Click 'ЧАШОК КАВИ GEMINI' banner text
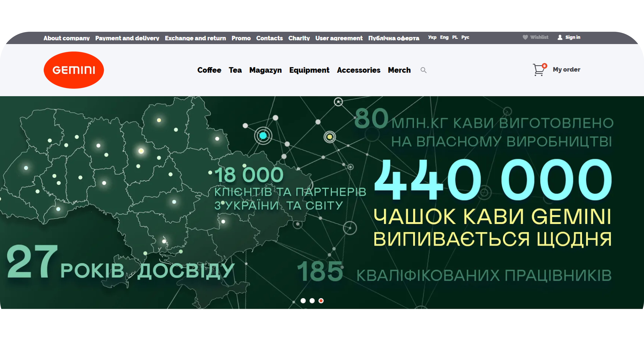 point(493,217)
